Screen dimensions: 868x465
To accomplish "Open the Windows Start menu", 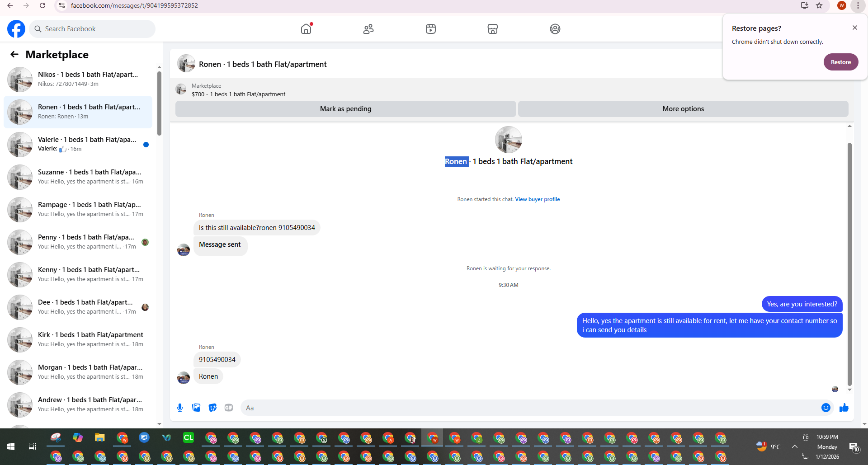I will click(x=11, y=446).
